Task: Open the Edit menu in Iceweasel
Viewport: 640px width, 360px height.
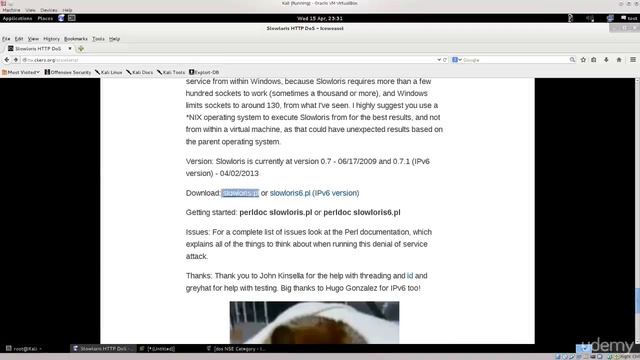Action: (x=19, y=39)
